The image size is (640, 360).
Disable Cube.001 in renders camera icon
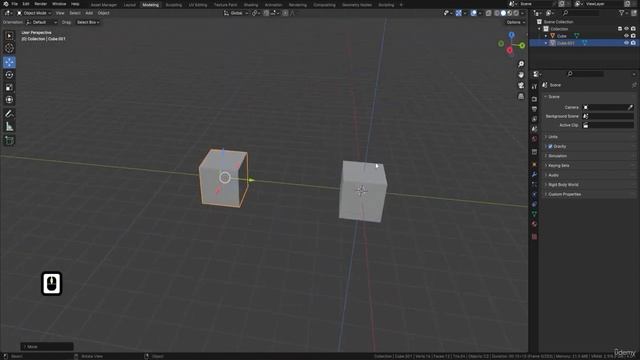(633, 43)
